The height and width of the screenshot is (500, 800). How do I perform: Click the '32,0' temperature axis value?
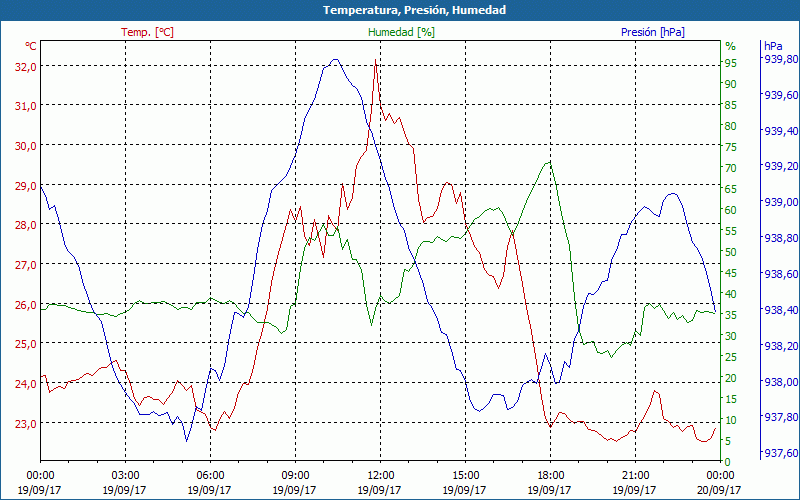click(26, 67)
